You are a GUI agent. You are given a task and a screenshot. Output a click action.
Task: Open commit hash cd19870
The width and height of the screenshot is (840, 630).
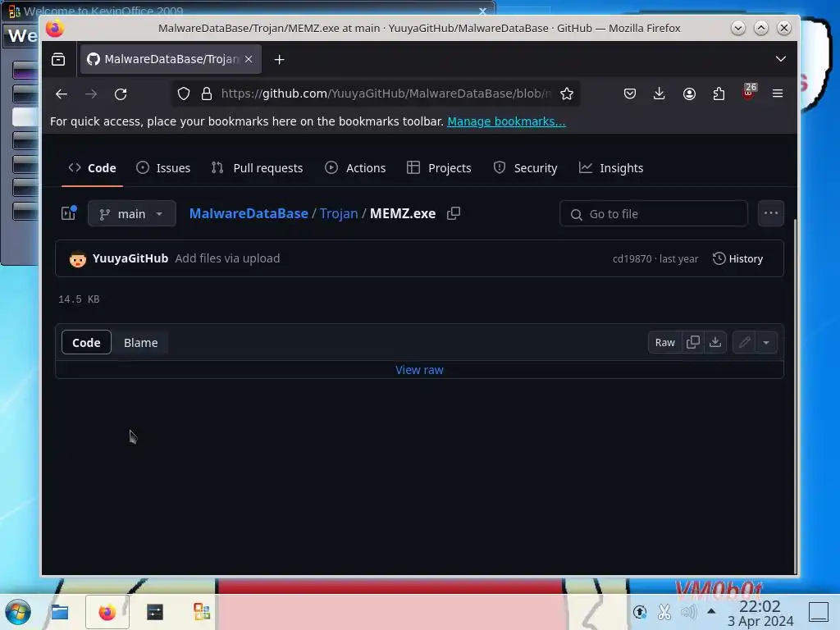coord(632,258)
